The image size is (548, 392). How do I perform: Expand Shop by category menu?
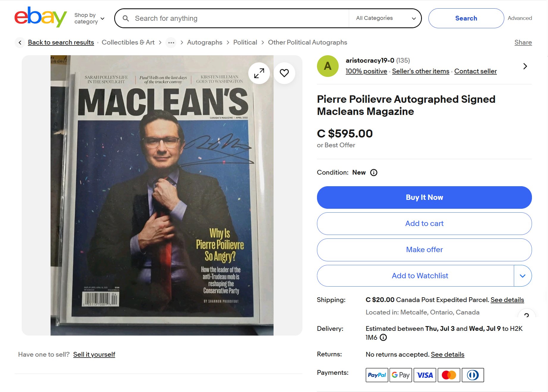tap(89, 18)
